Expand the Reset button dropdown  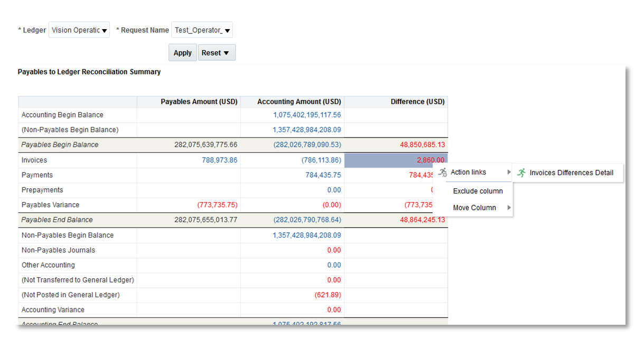[x=217, y=53]
